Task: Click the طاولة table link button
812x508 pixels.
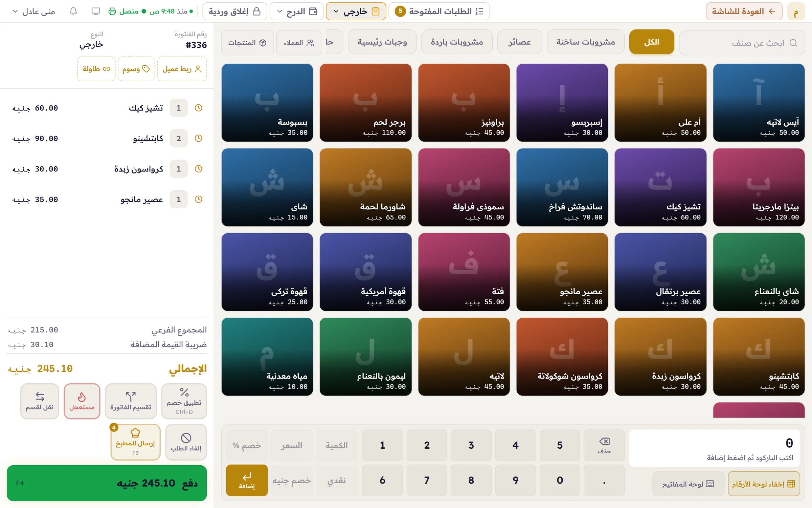Action: pyautogui.click(x=96, y=69)
